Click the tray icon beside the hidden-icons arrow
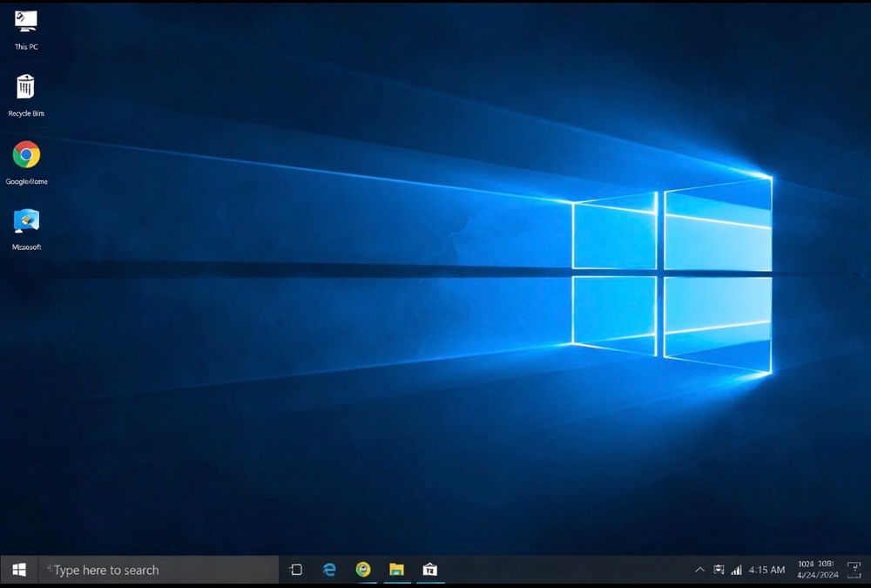The height and width of the screenshot is (588, 871). coord(719,570)
